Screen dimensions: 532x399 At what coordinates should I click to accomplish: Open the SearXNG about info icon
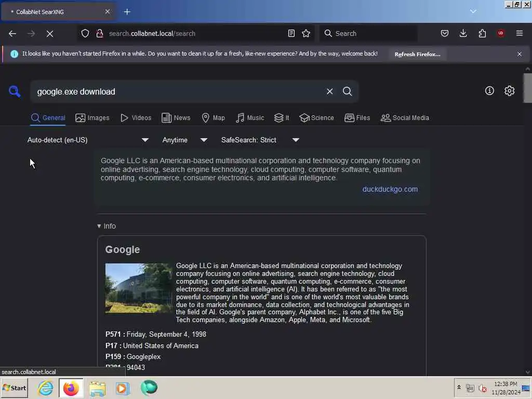pyautogui.click(x=489, y=90)
